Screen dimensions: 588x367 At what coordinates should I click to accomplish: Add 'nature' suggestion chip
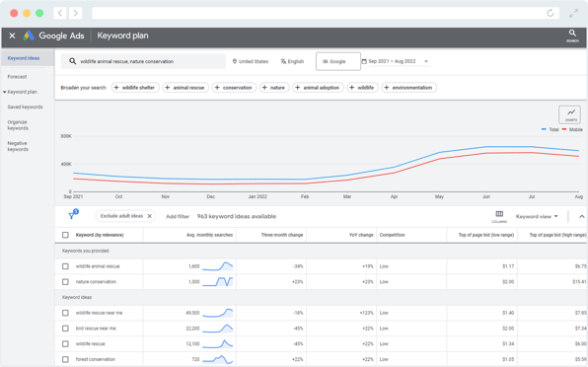(x=274, y=88)
